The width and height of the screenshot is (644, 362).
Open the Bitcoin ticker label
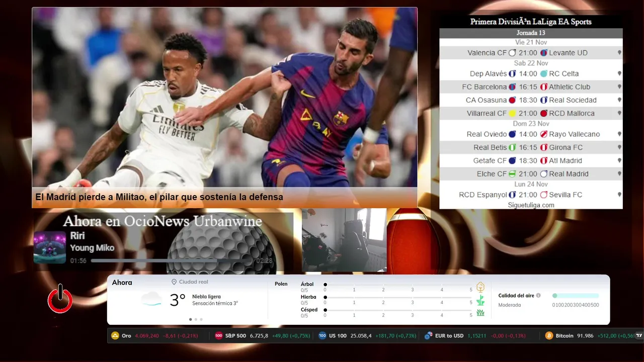click(565, 335)
